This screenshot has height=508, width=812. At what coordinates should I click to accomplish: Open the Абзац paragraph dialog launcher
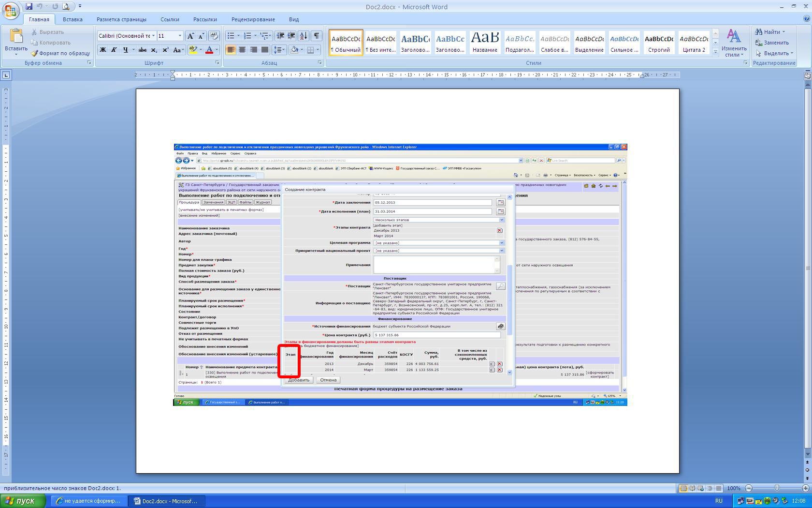(x=320, y=63)
